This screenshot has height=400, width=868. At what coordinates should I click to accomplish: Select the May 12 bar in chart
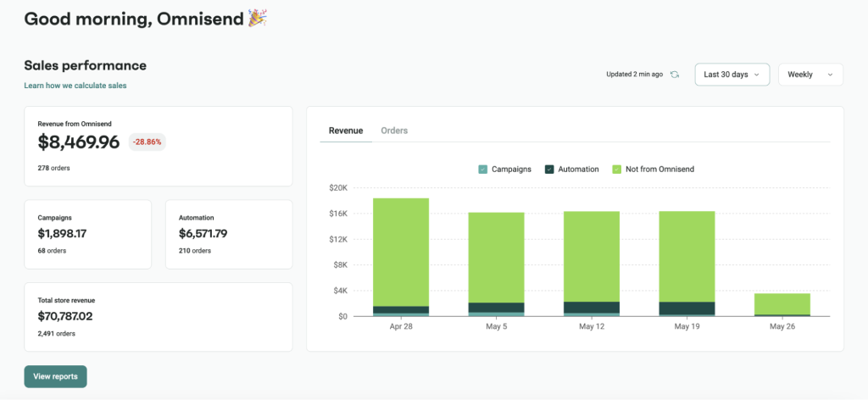592,256
